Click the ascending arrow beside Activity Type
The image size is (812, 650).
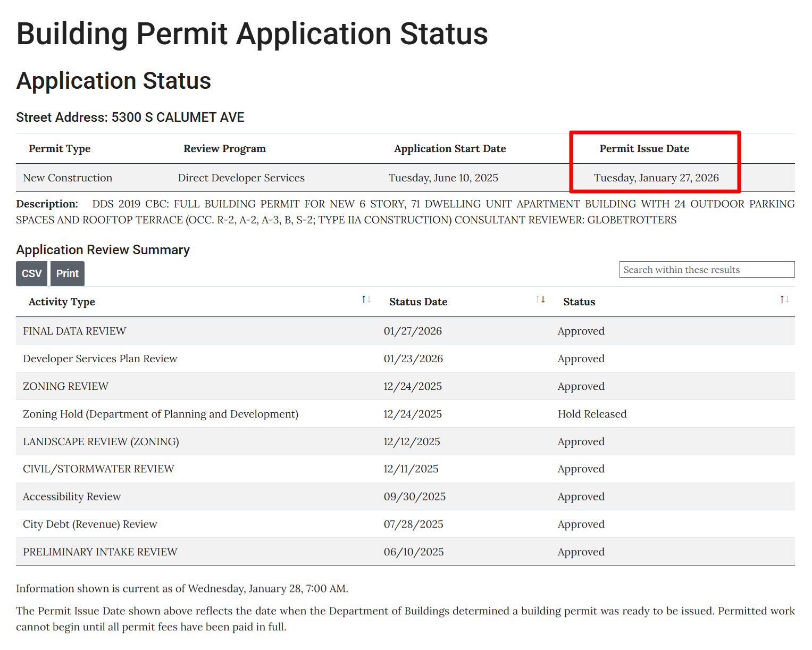(364, 299)
